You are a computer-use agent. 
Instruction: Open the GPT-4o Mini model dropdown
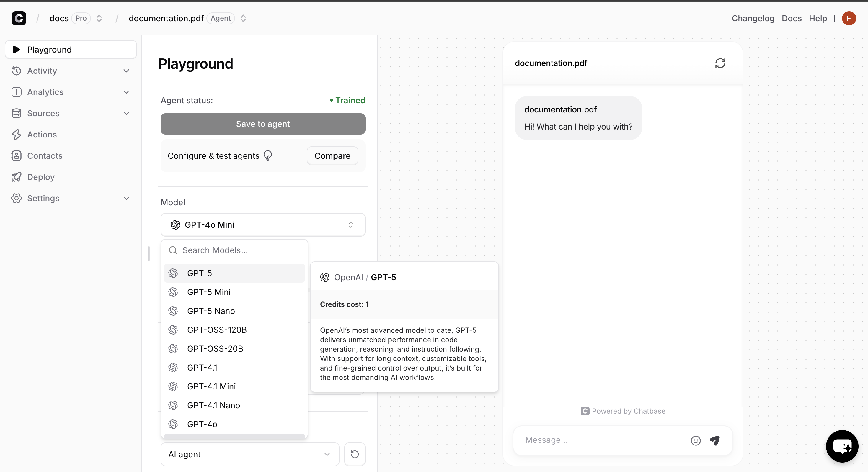tap(263, 224)
